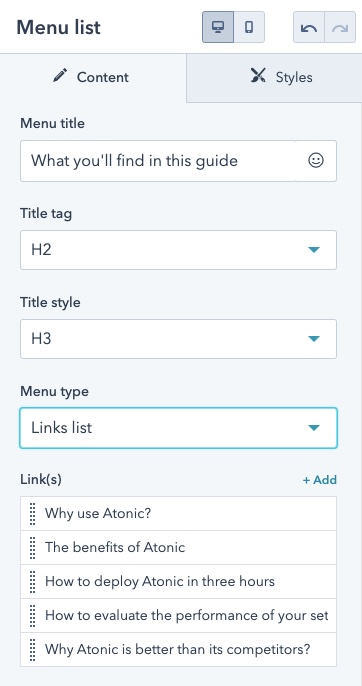Switch to the Styles tab
The height and width of the screenshot is (686, 362).
[274, 77]
